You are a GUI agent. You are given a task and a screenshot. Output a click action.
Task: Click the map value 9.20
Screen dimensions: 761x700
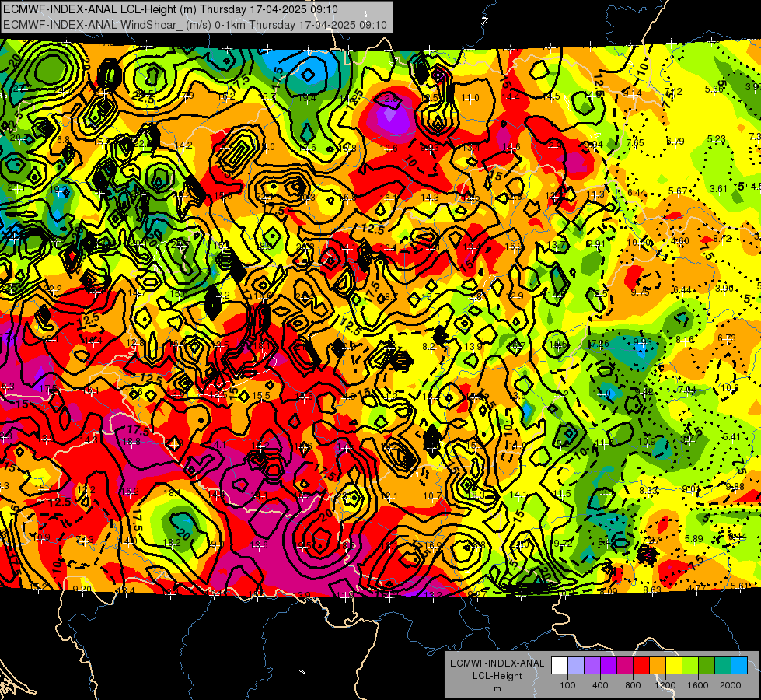[82, 590]
